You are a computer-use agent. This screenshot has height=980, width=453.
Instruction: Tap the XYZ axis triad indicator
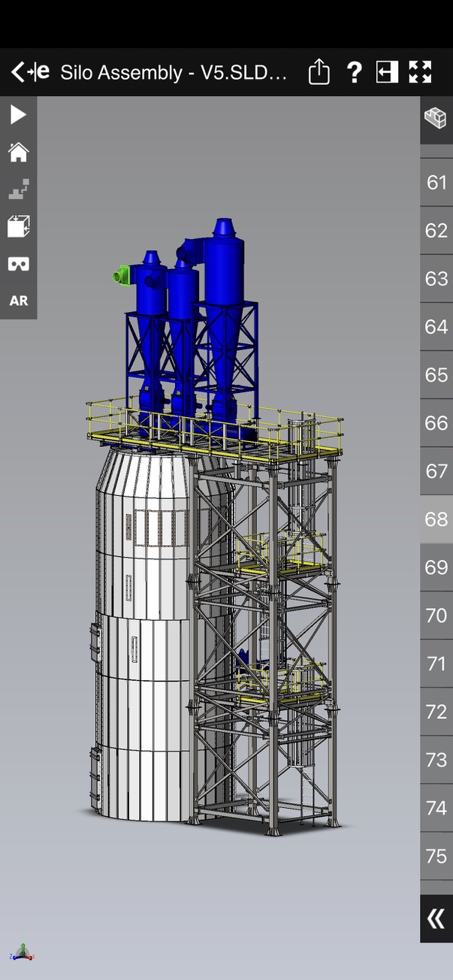(x=22, y=952)
